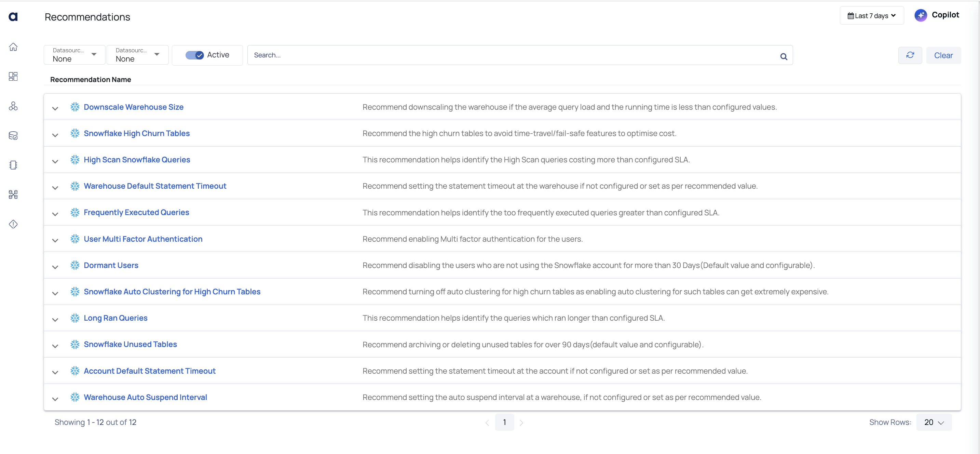
Task: Expand the Long Ran Queries row
Action: tap(55, 320)
